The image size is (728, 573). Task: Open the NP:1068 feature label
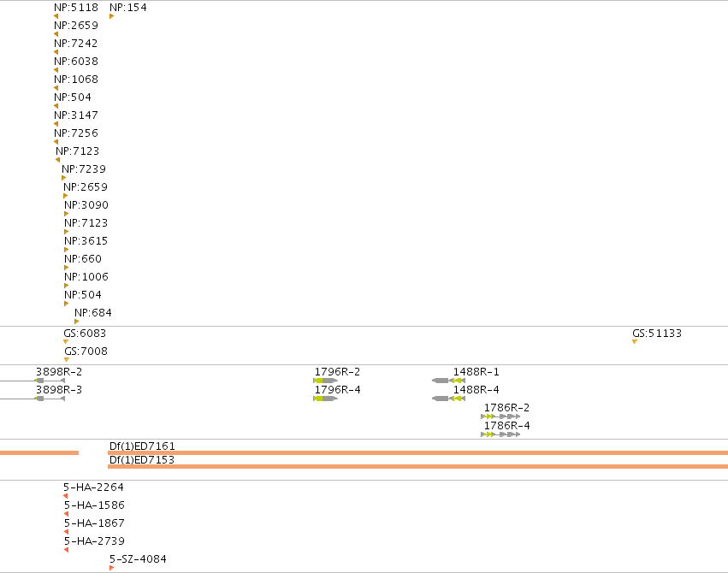(x=76, y=80)
